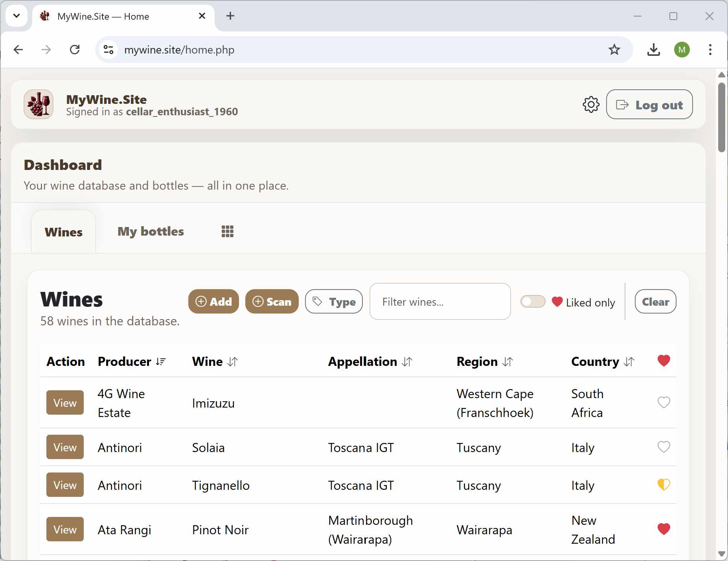The image size is (728, 561).
Task: Switch to the My bottles tab
Action: click(x=151, y=231)
